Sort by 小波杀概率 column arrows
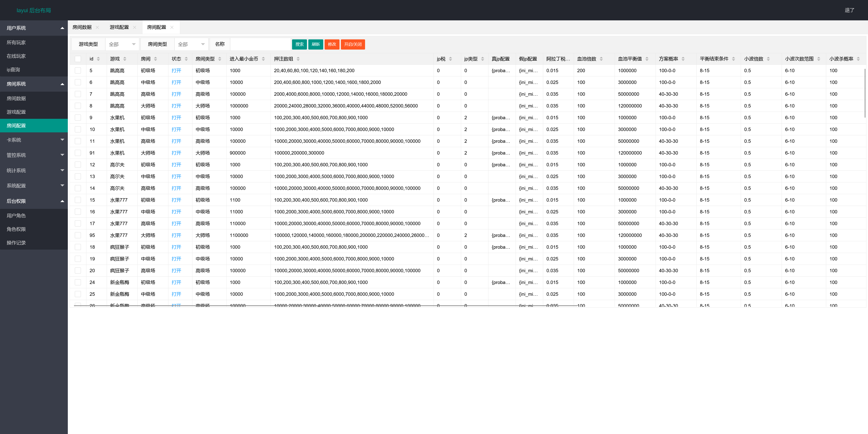This screenshot has width=868, height=434. pos(858,59)
